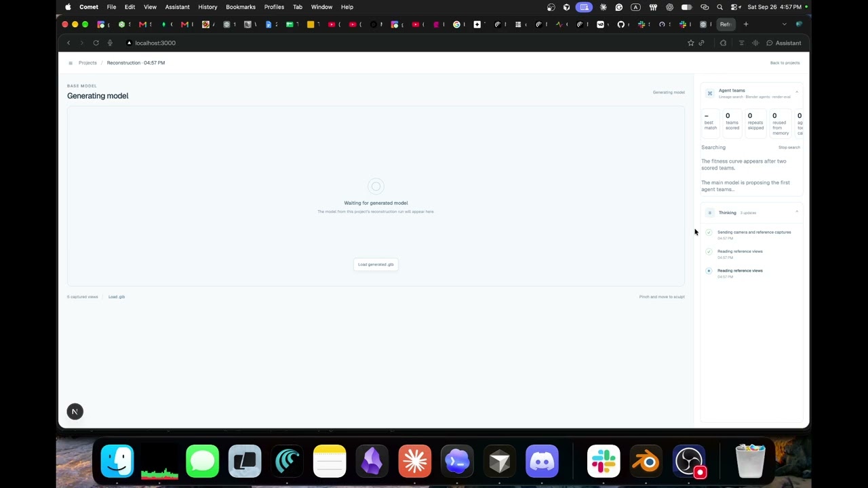
Task: Click Back to projects link
Action: 785,63
